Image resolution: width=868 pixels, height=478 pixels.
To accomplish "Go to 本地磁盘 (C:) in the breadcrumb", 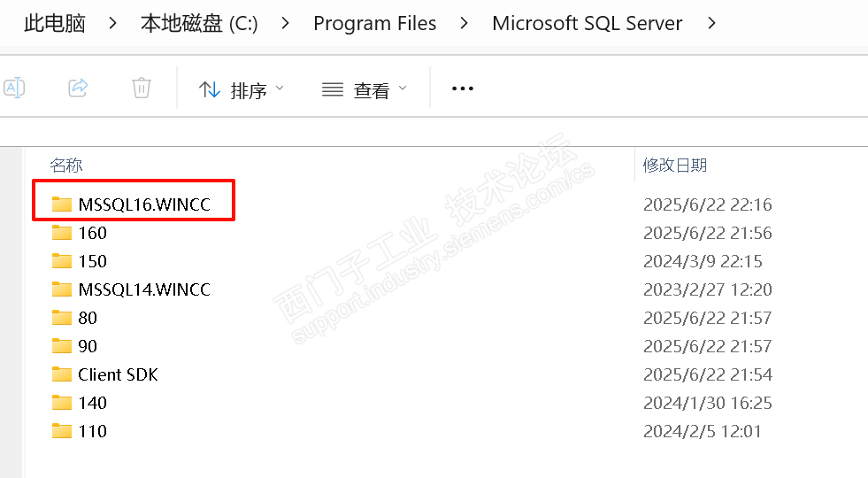I will pos(199,24).
